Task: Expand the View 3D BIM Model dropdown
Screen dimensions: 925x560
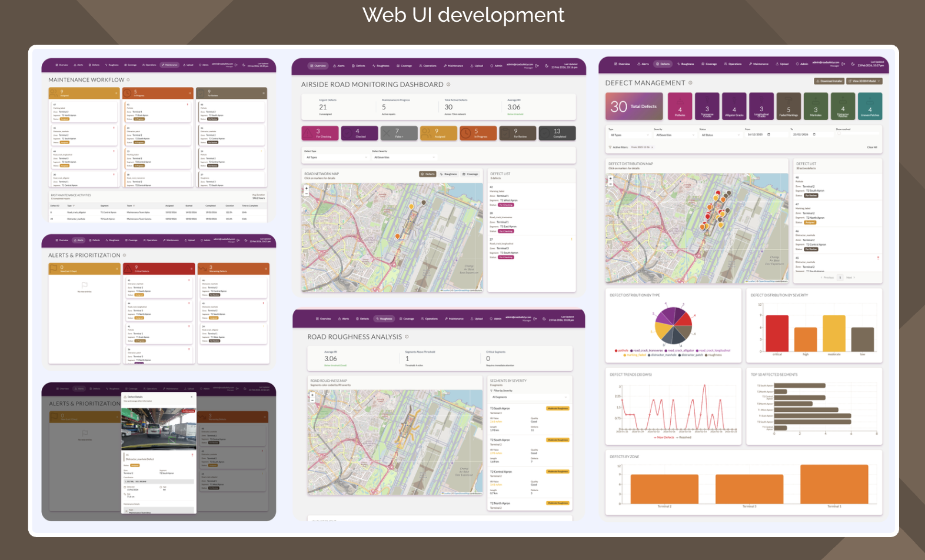Action: pyautogui.click(x=864, y=81)
